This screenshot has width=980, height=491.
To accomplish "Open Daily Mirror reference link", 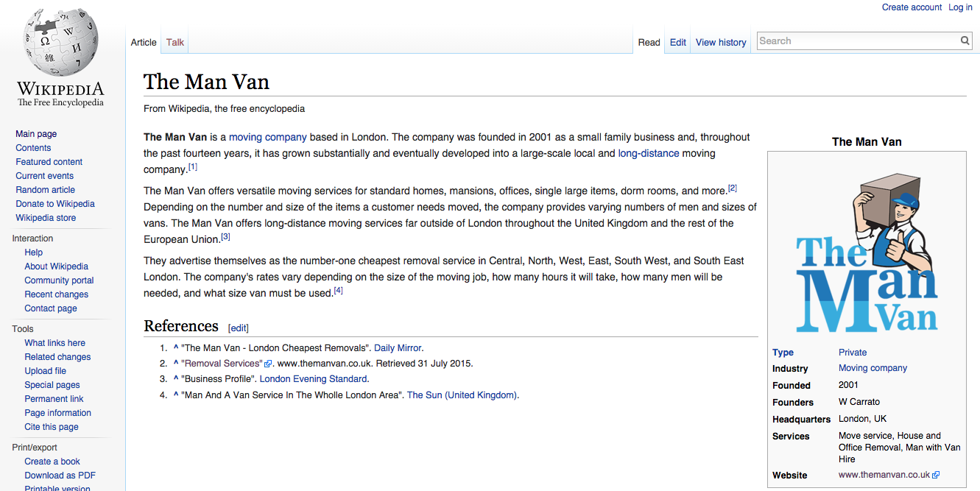I will [398, 348].
